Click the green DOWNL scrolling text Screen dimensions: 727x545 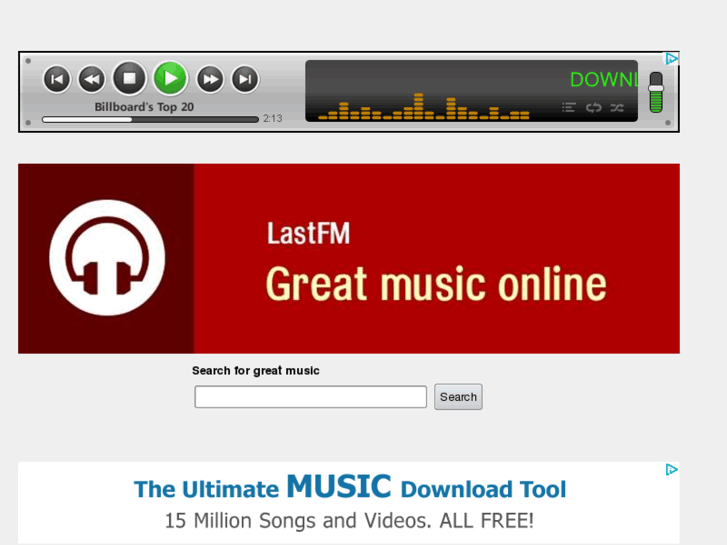604,80
